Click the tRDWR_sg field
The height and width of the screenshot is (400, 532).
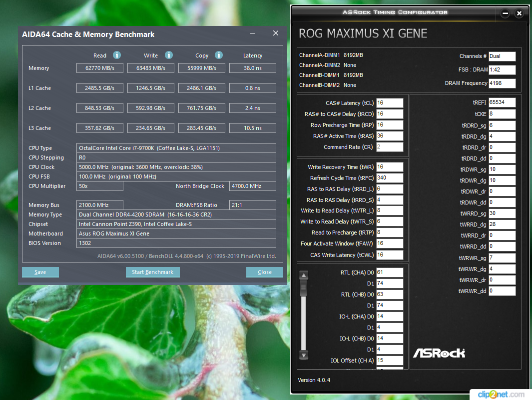(x=502, y=169)
